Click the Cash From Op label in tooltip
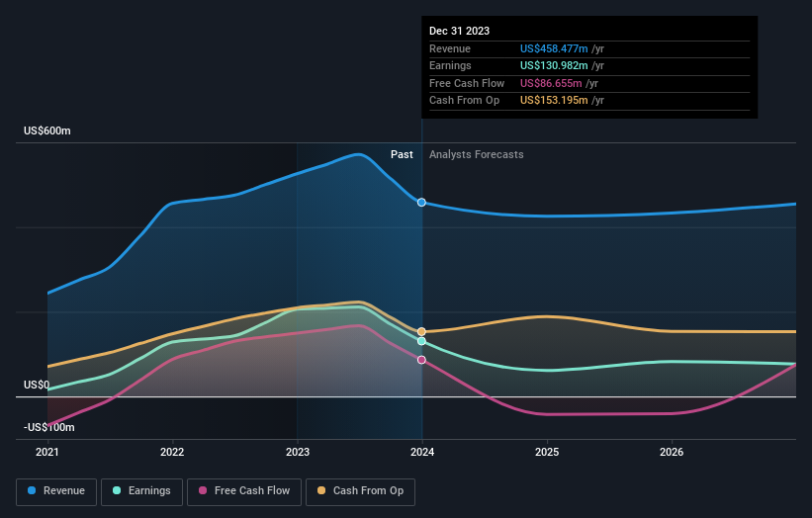The image size is (812, 518). [x=464, y=101]
